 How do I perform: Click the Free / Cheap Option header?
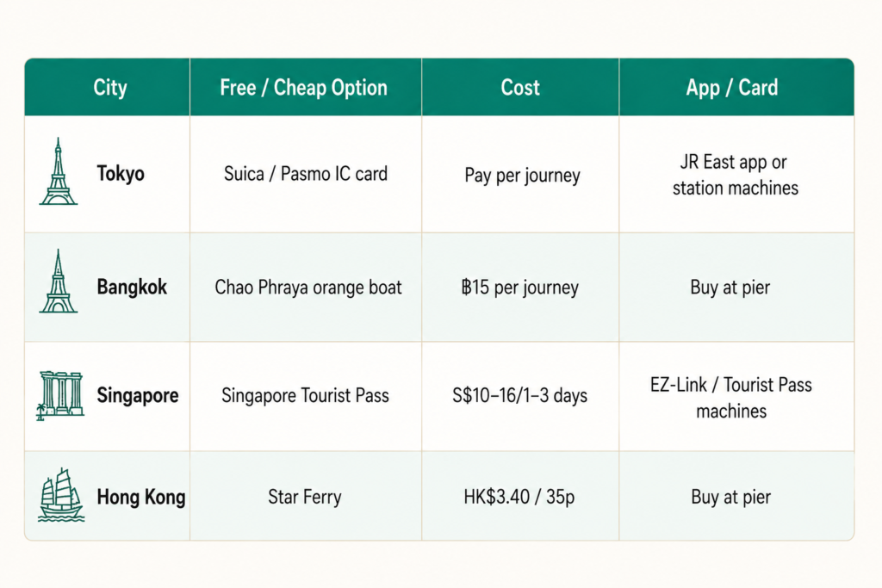(304, 88)
